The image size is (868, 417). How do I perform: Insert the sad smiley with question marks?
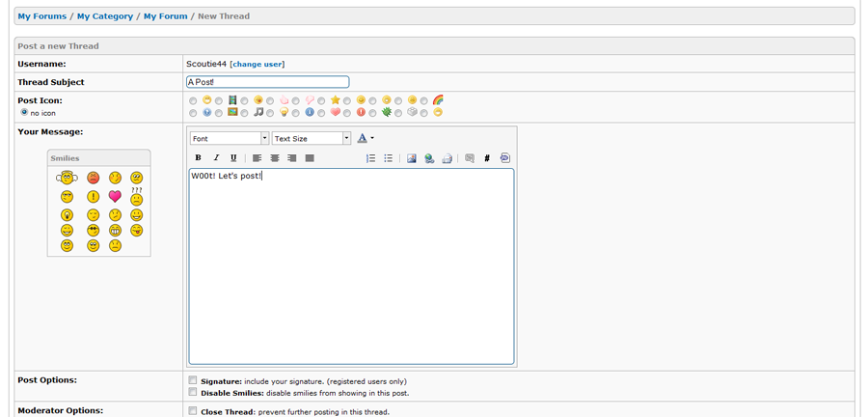[x=137, y=197]
